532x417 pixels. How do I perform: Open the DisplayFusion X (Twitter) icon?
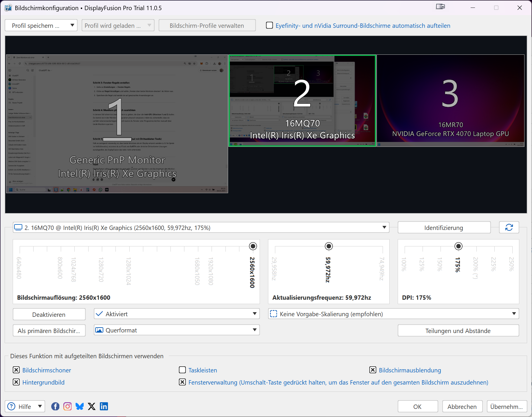pos(92,406)
